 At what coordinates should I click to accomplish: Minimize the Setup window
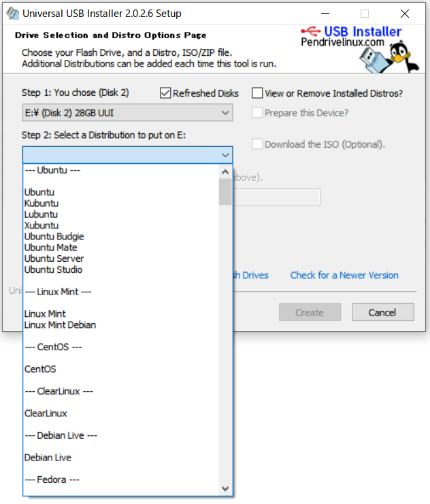(325, 14)
